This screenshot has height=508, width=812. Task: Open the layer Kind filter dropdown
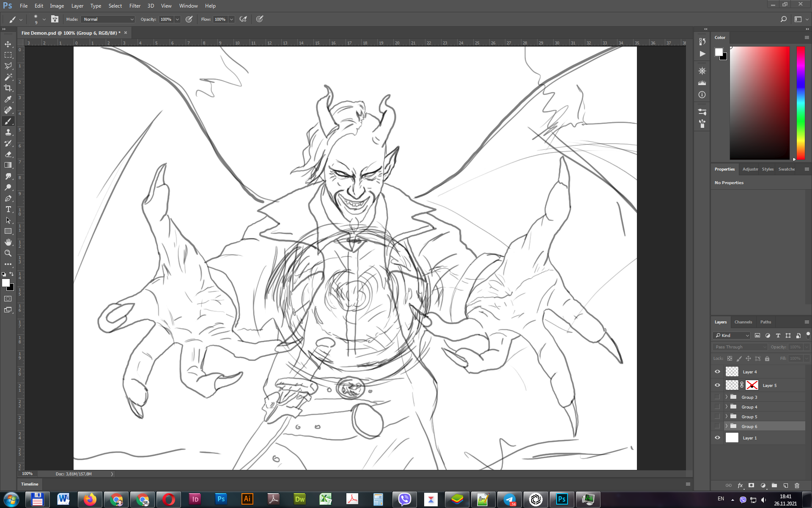tap(732, 335)
